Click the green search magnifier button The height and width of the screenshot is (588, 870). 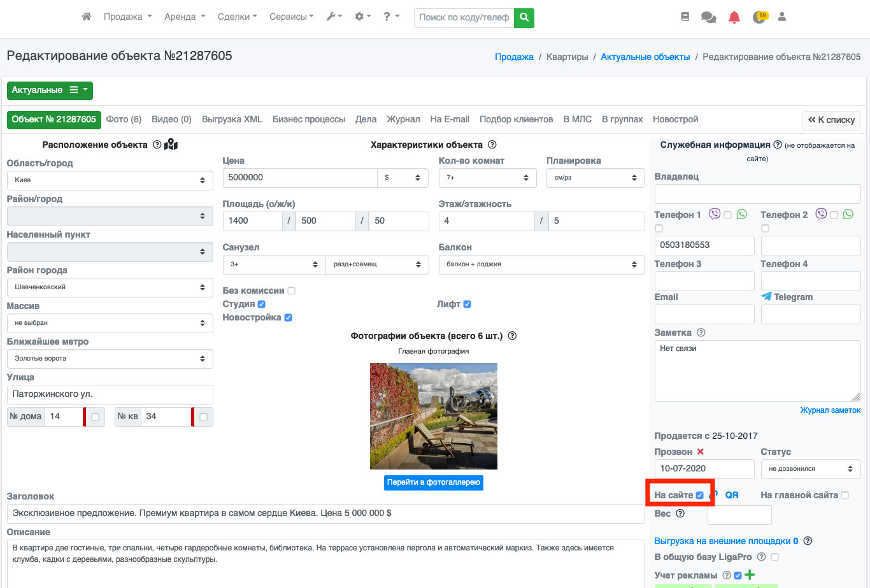(524, 18)
